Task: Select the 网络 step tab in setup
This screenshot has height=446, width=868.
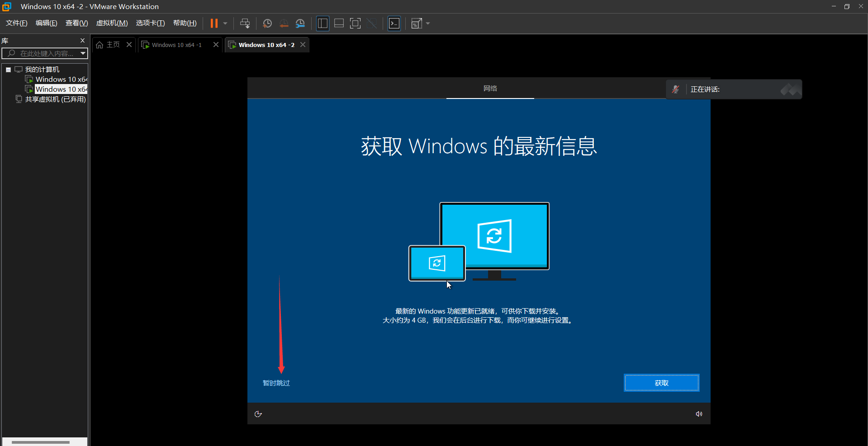Action: pos(490,88)
